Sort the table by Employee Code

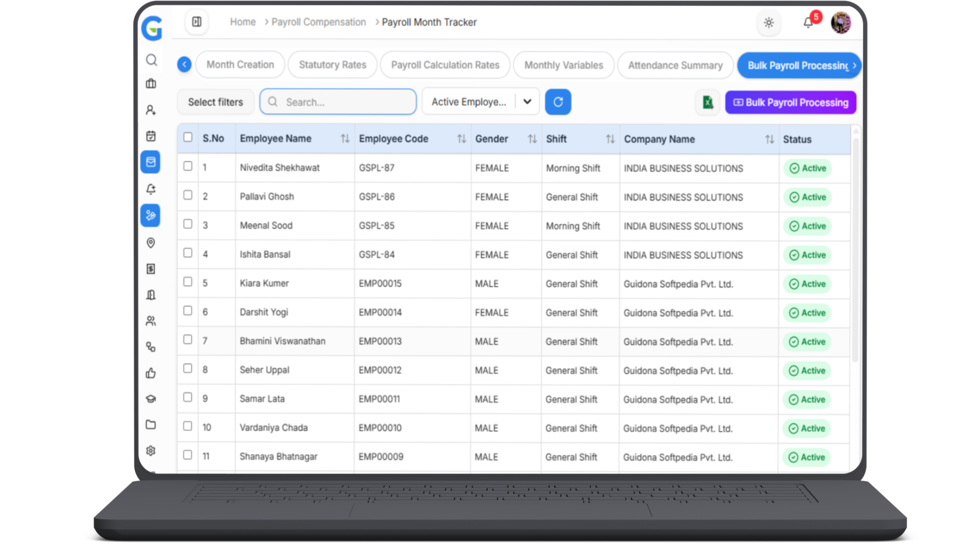[x=461, y=138]
